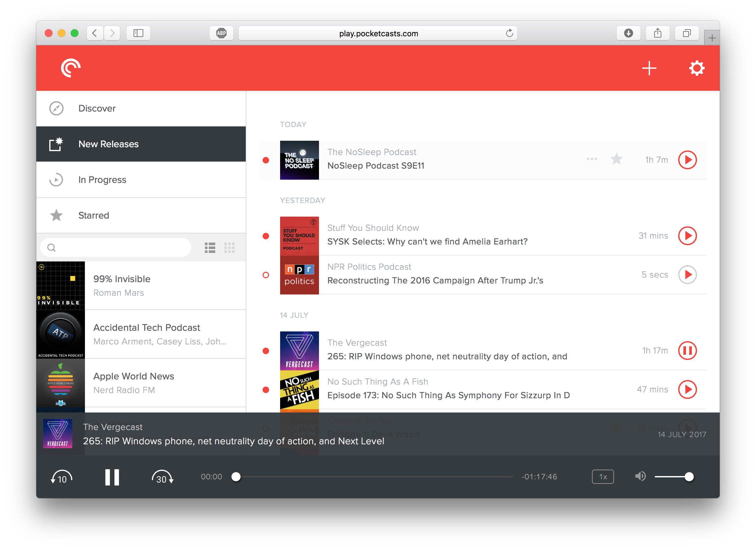Play the NPR Politics Podcast episode
Screen dimensions: 756x550
click(688, 275)
